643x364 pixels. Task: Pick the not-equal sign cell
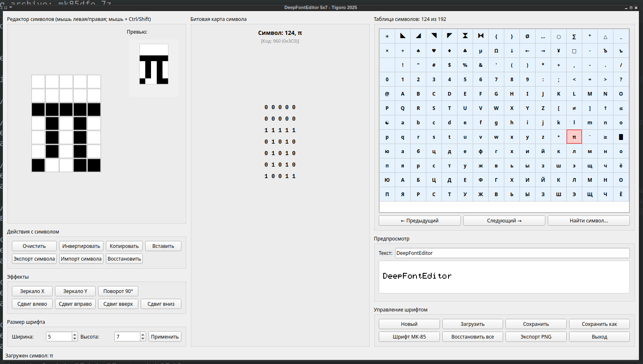click(574, 108)
